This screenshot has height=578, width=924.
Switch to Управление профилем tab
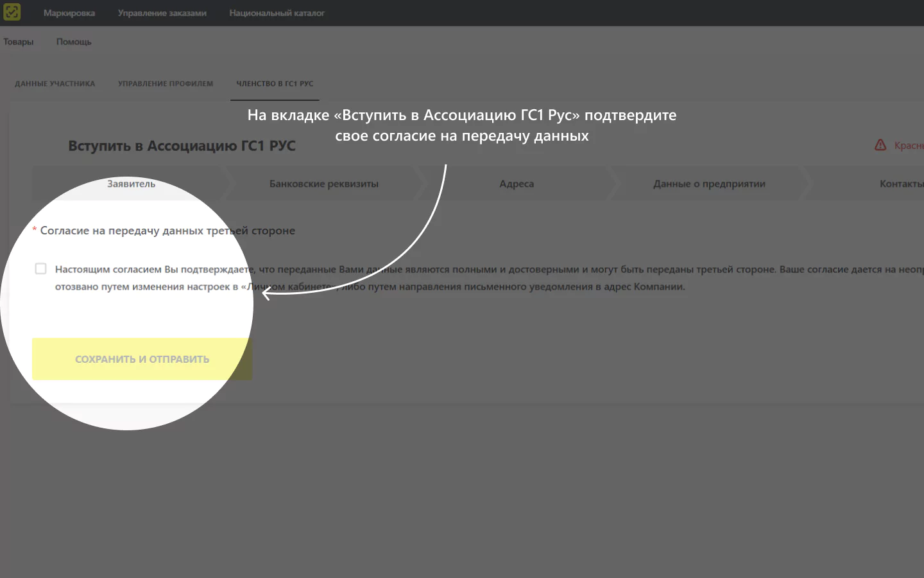coord(166,83)
